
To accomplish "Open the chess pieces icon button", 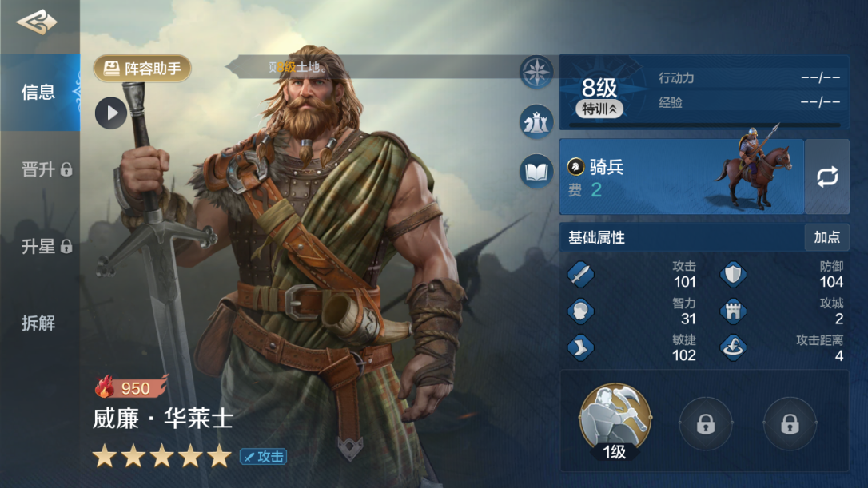I will pos(536,121).
